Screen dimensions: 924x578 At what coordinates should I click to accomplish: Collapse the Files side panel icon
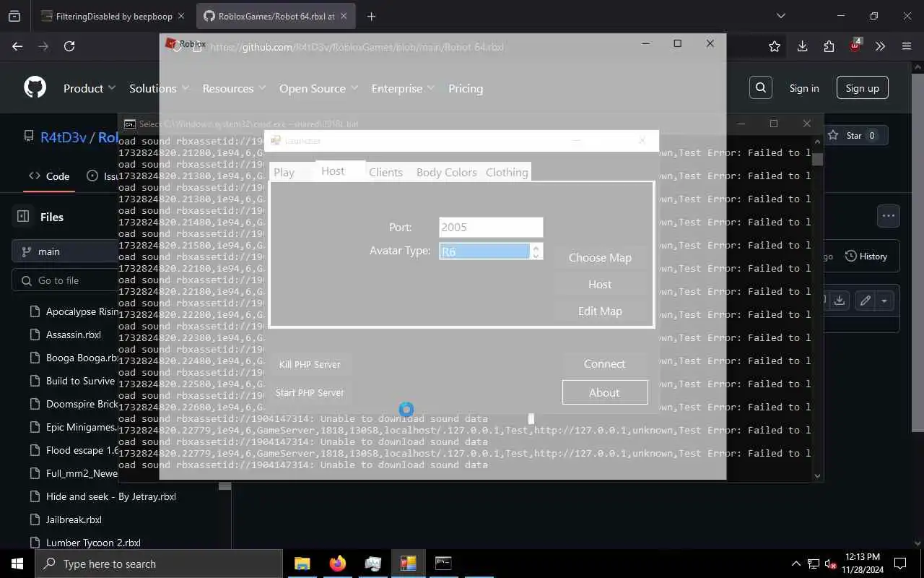coord(23,216)
